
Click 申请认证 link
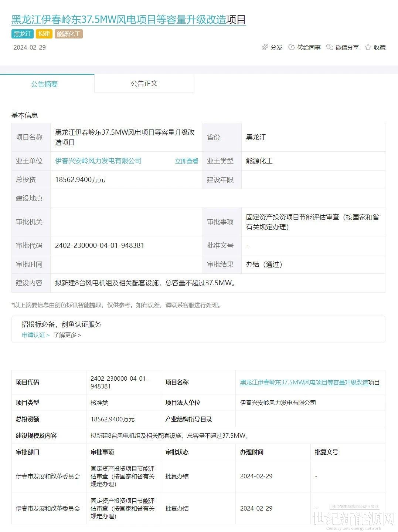(x=35, y=335)
